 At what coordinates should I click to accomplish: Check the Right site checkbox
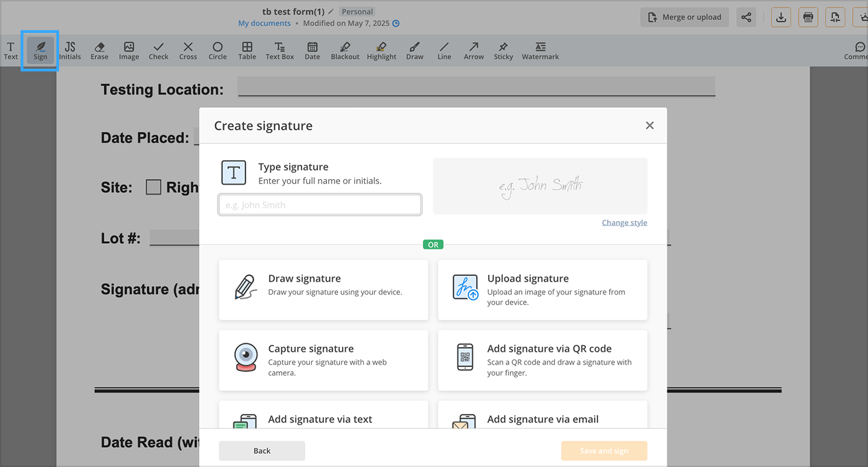point(152,187)
